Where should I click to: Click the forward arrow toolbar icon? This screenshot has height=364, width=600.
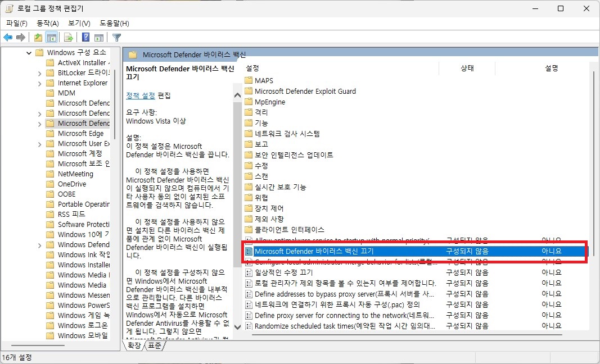[21, 37]
